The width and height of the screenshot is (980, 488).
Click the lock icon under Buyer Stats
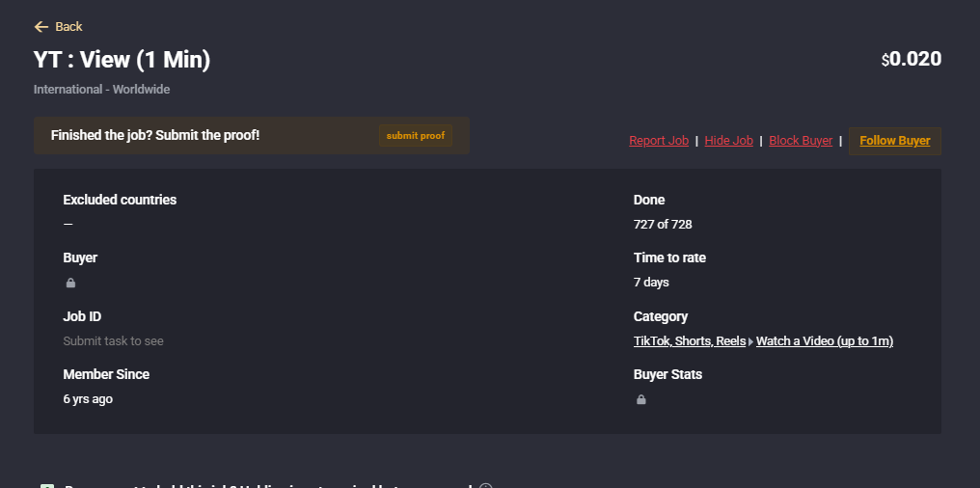641,399
